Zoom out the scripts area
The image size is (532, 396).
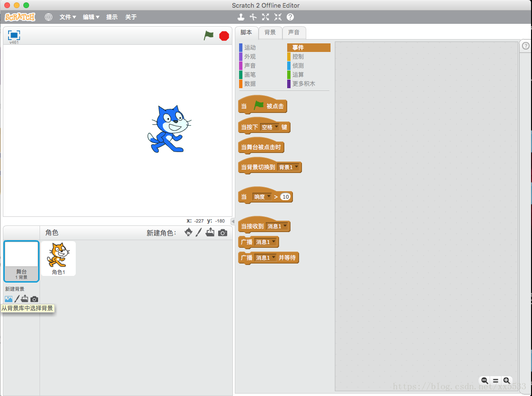[x=484, y=380]
